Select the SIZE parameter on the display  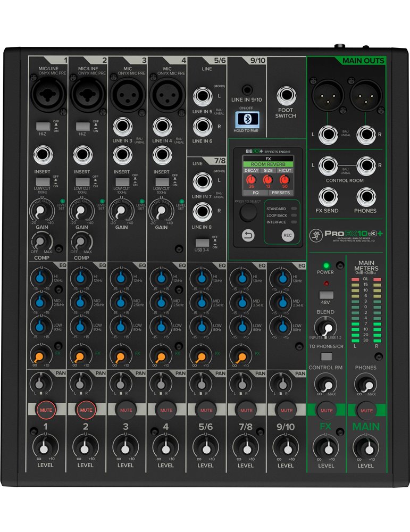coord(268,170)
